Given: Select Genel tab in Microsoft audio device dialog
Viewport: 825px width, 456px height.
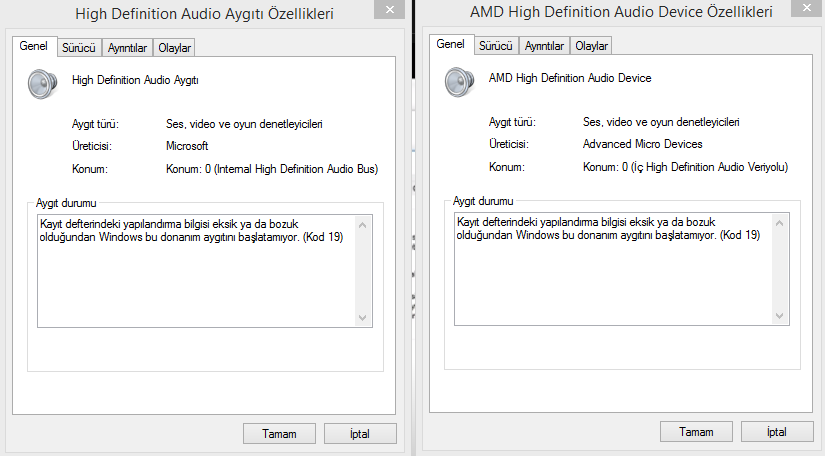Looking at the screenshot, I should [x=33, y=47].
